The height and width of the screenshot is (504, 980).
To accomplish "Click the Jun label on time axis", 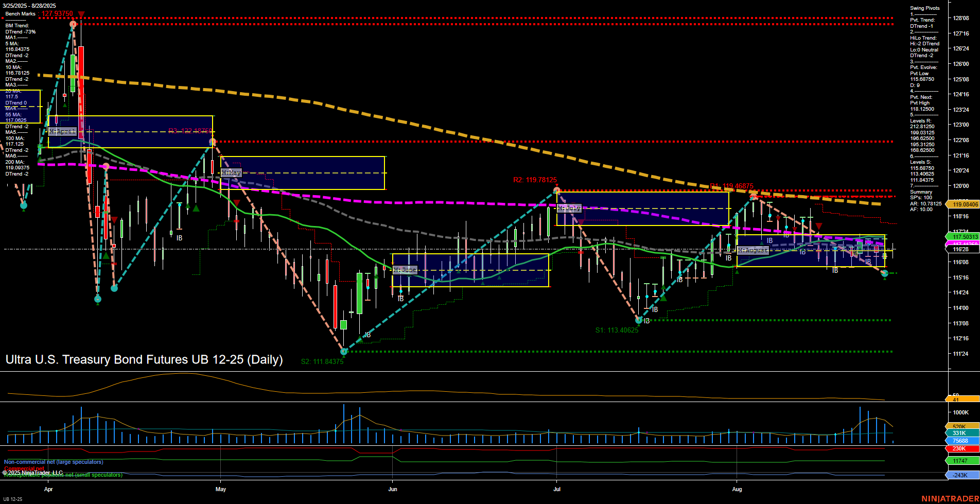I will click(x=393, y=490).
